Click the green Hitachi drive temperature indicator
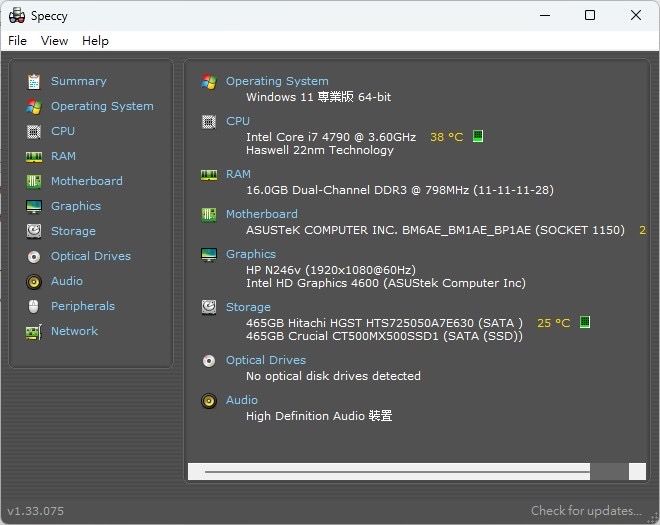660x525 pixels. pos(585,322)
